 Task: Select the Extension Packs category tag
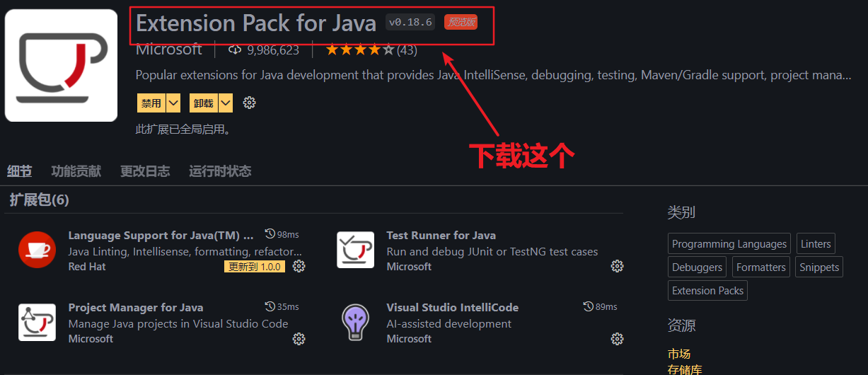tap(707, 291)
